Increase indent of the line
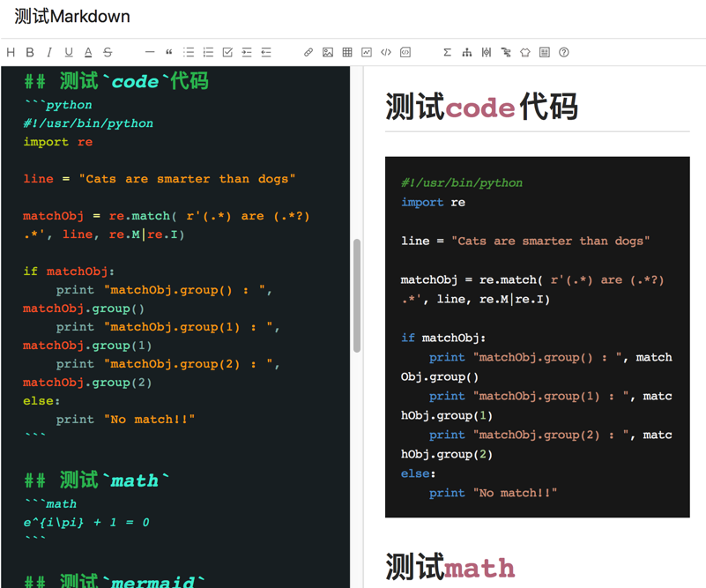This screenshot has width=706, height=588. click(247, 52)
